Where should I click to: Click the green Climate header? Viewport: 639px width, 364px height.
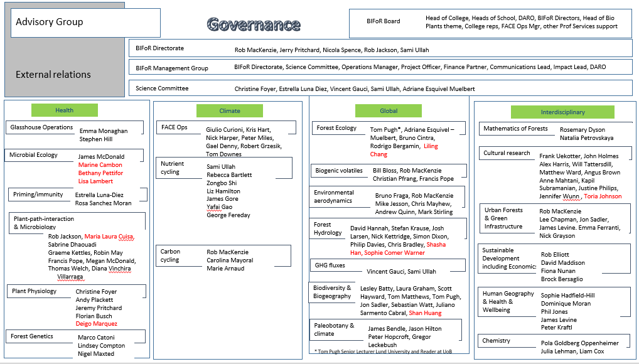(230, 111)
